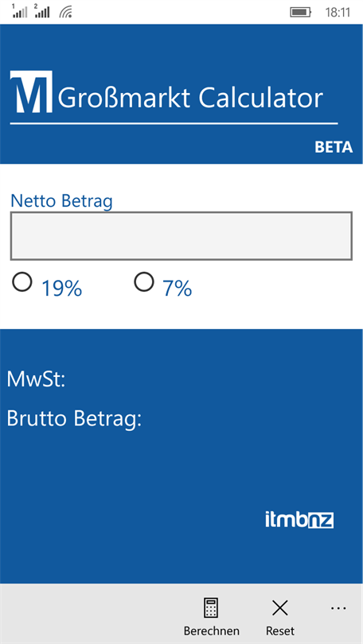
Task: Click the 19% label text
Action: (x=61, y=289)
